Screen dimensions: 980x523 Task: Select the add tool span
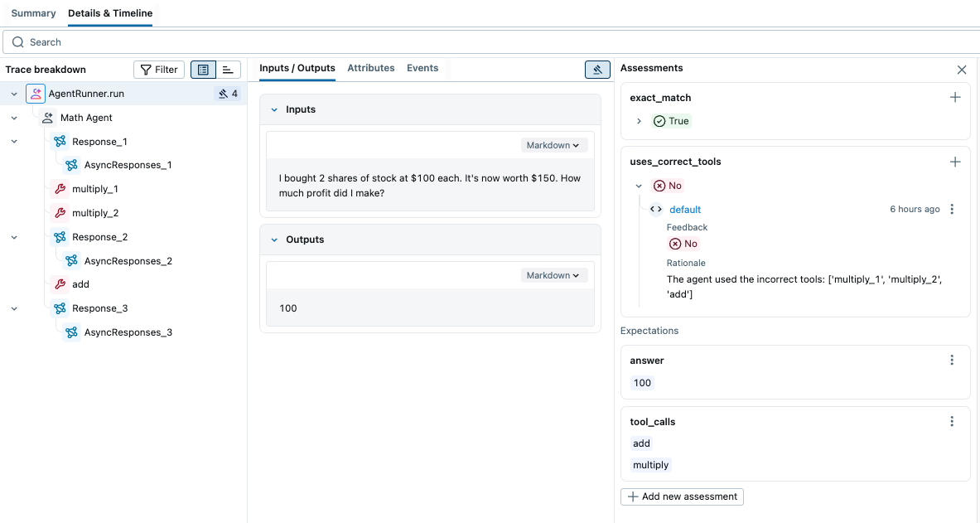click(x=80, y=284)
